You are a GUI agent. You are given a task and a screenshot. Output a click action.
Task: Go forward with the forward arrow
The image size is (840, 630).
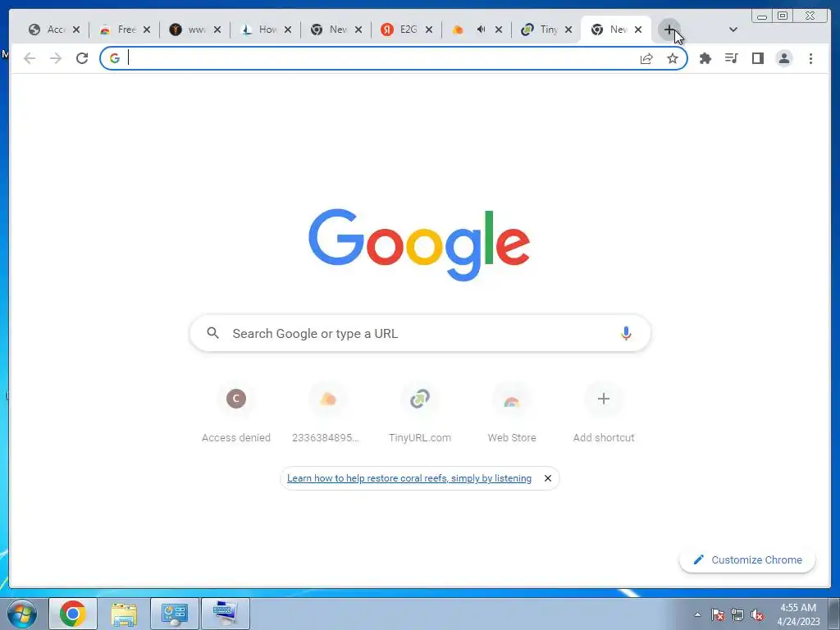point(56,58)
